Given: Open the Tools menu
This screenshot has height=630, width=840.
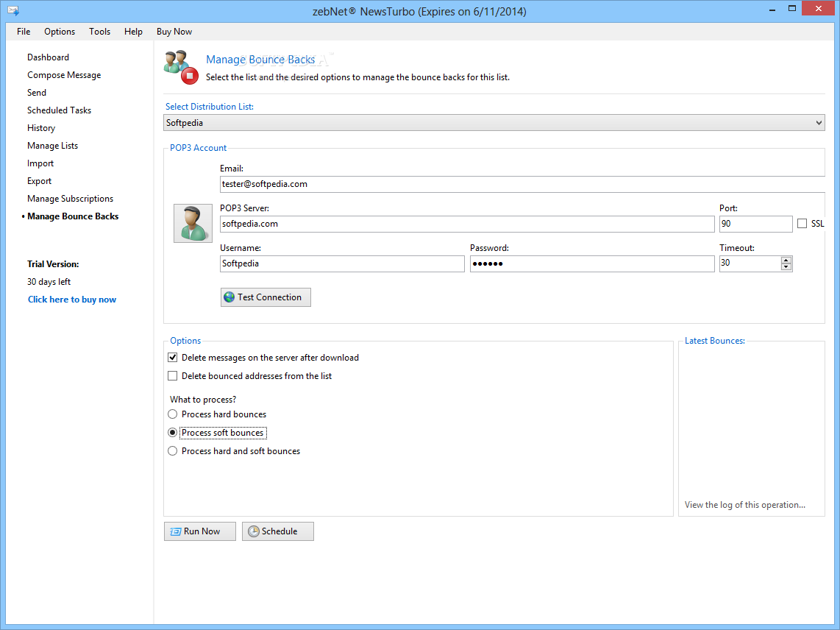Looking at the screenshot, I should click(x=99, y=32).
